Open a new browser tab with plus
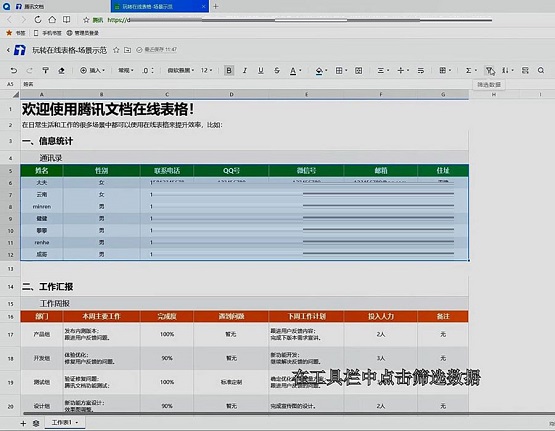The width and height of the screenshot is (555, 431). point(215,6)
